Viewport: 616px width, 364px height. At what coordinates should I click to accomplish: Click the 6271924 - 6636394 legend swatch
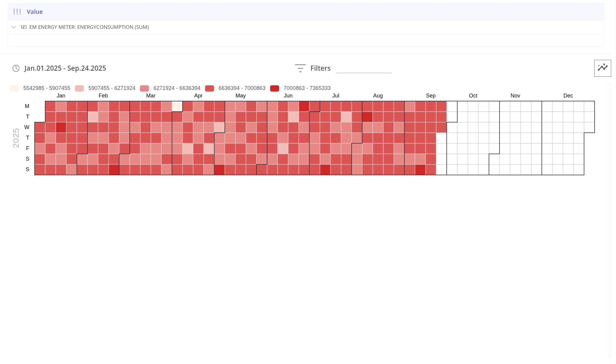145,88
